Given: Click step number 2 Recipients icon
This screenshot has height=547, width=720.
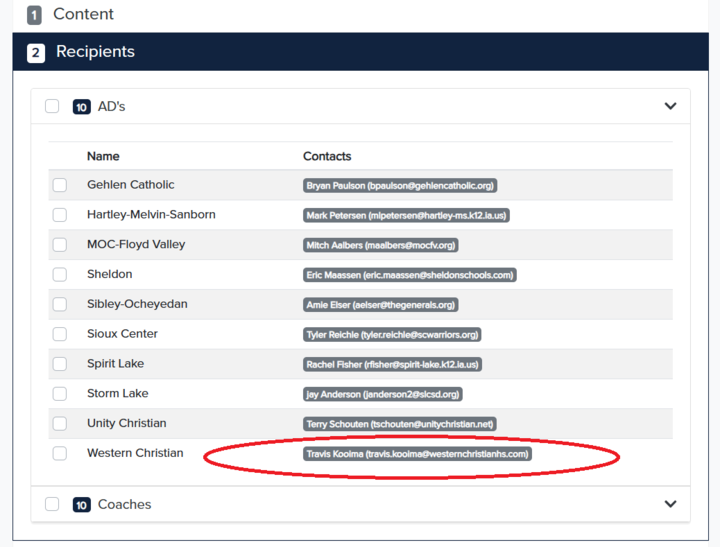Looking at the screenshot, I should pos(36,53).
